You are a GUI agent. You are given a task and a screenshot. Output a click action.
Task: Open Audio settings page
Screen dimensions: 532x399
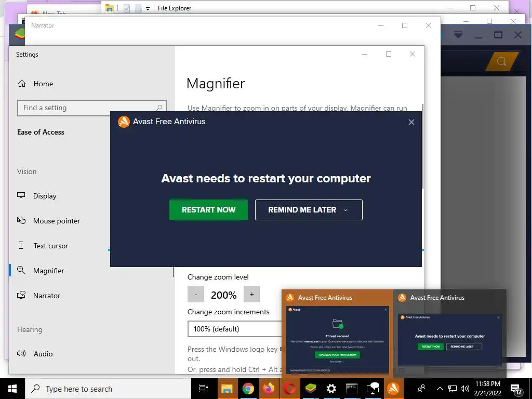point(43,354)
